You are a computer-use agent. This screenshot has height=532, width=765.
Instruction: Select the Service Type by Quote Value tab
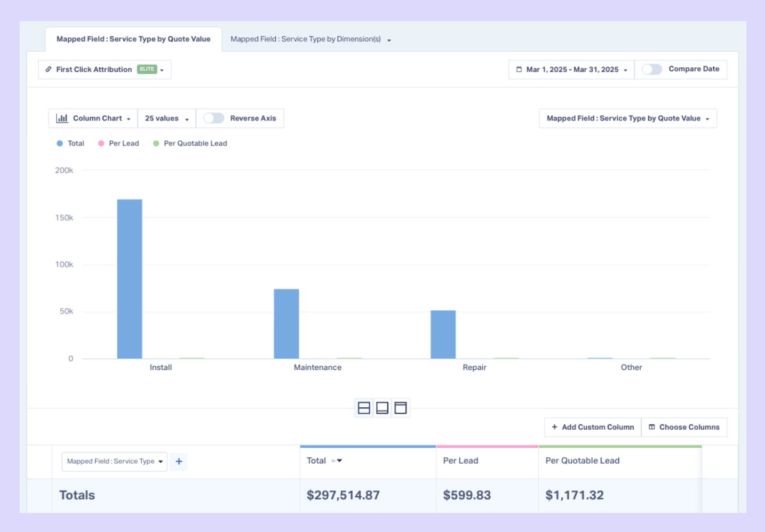133,39
